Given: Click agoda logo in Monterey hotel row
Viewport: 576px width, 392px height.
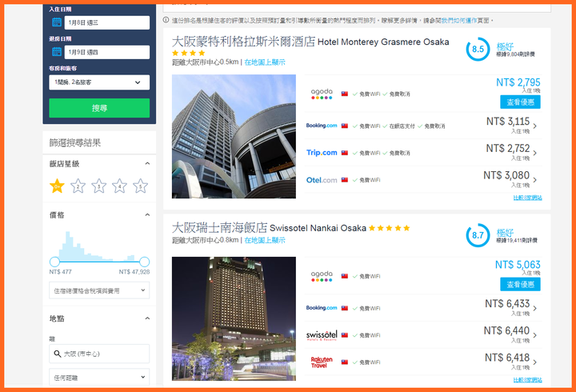Looking at the screenshot, I should (x=322, y=94).
